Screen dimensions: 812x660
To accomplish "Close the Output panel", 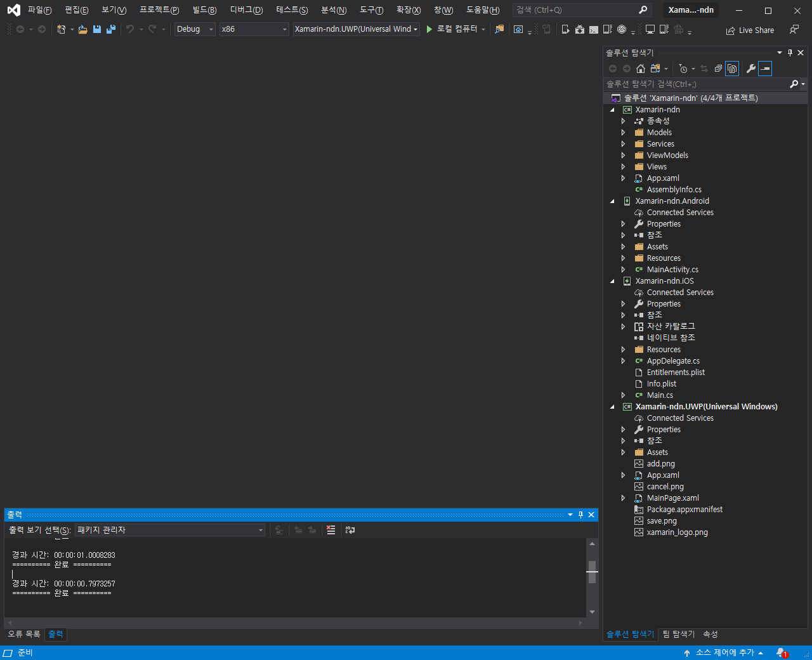I will coord(591,515).
